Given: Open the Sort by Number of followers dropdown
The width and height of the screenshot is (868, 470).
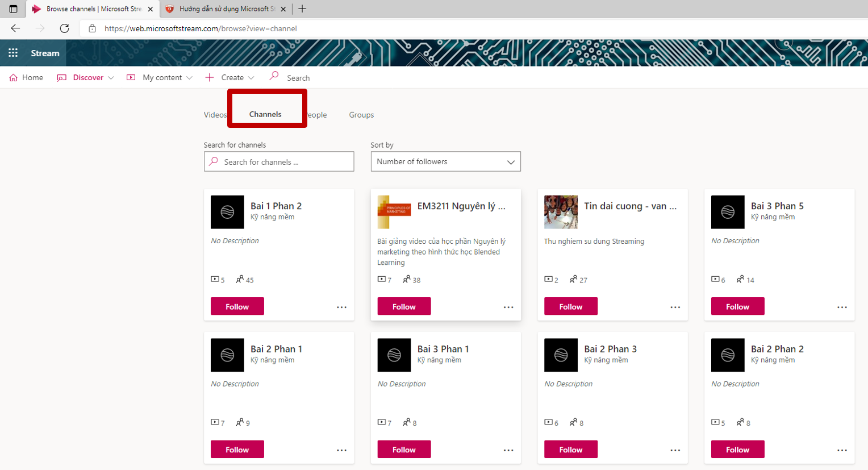Looking at the screenshot, I should coord(445,162).
